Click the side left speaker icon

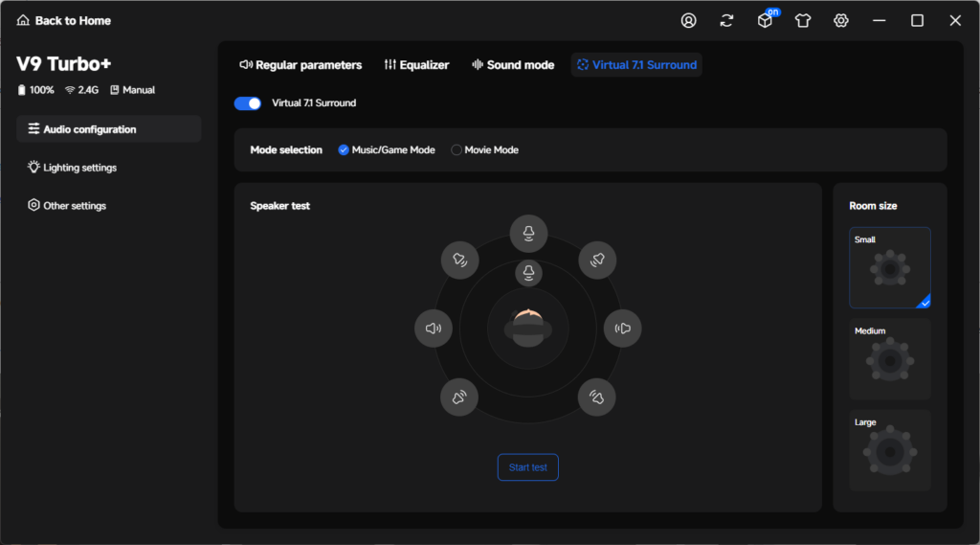pyautogui.click(x=434, y=328)
